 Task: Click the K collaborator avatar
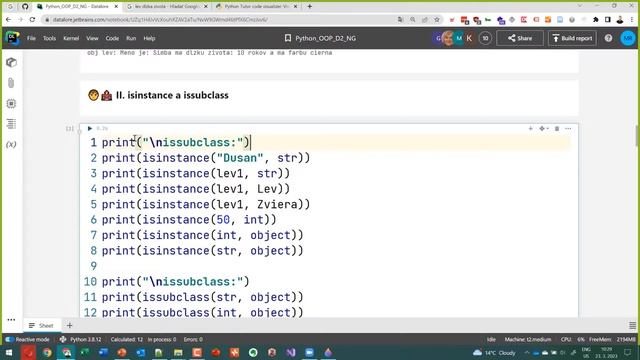tap(469, 38)
